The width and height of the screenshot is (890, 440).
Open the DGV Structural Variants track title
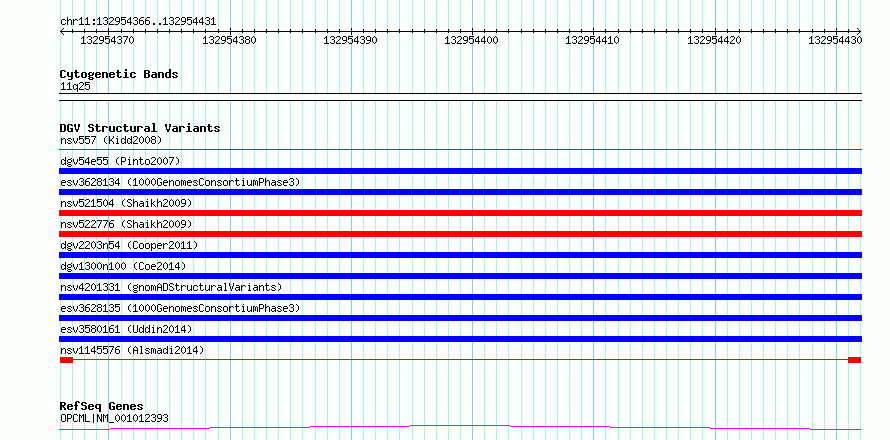(x=140, y=128)
